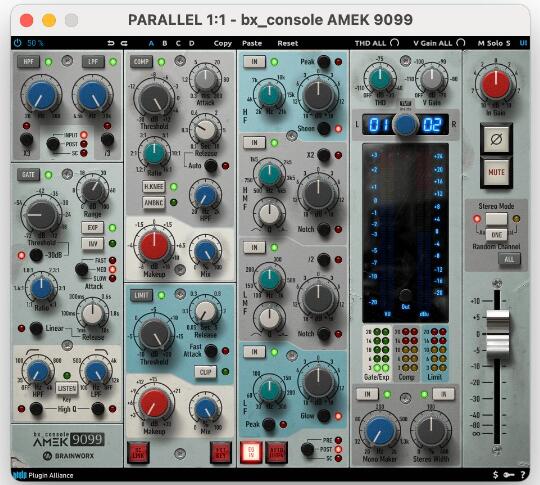Click the UI scale icon in top bar

coord(523,43)
